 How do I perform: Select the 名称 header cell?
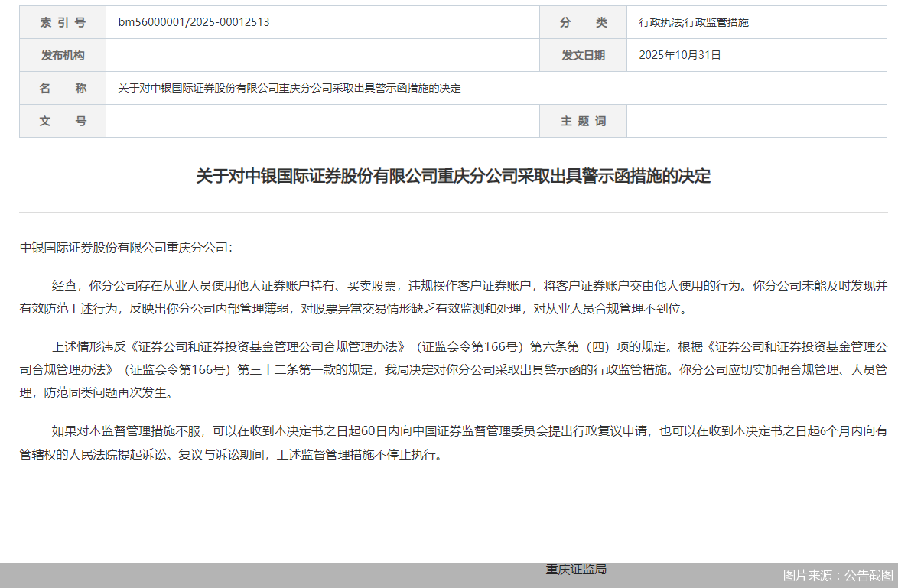(x=62, y=87)
